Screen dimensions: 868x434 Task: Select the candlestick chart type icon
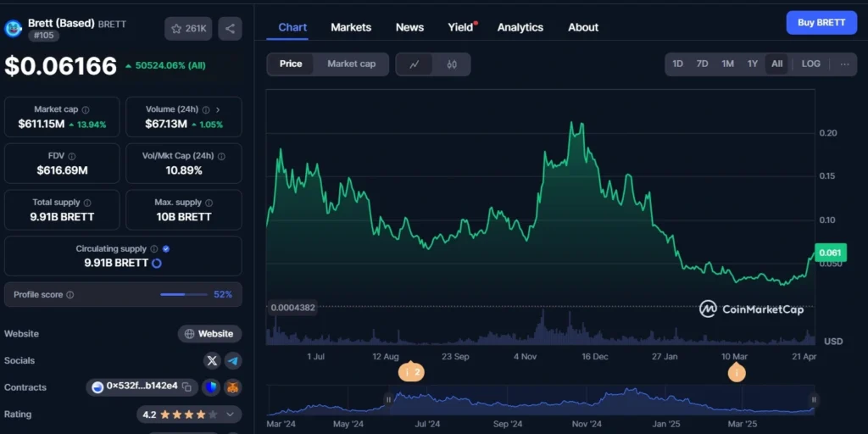(452, 64)
